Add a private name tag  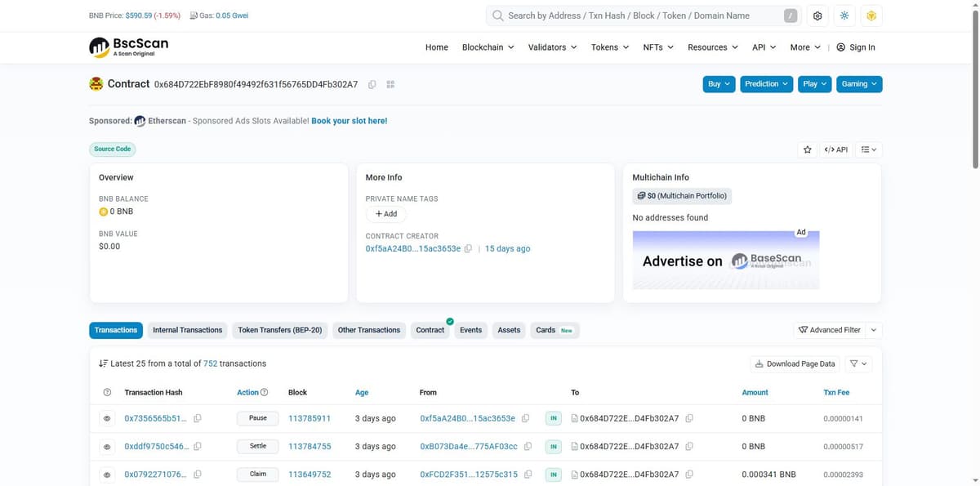click(385, 214)
